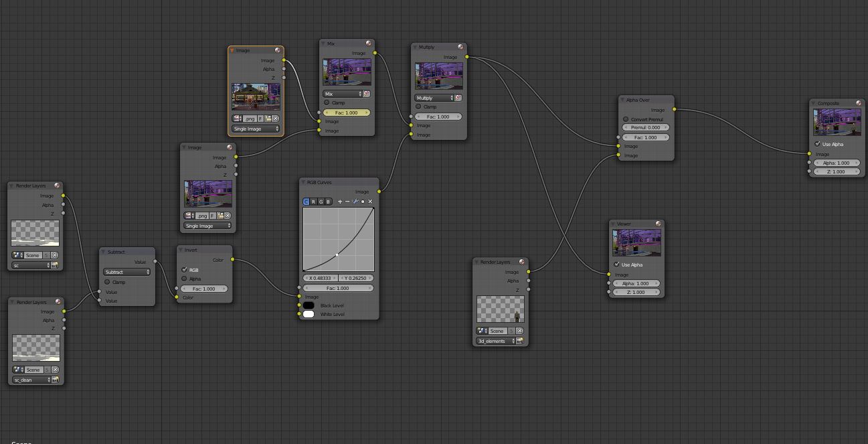The height and width of the screenshot is (444, 868).
Task: Click X 0.48333 field in RGB Curves
Action: click(321, 278)
